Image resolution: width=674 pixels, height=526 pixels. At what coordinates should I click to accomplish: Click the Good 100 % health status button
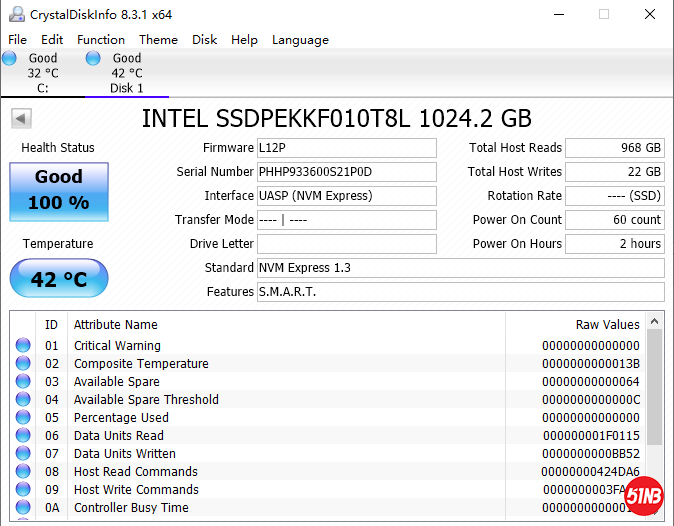click(x=58, y=190)
